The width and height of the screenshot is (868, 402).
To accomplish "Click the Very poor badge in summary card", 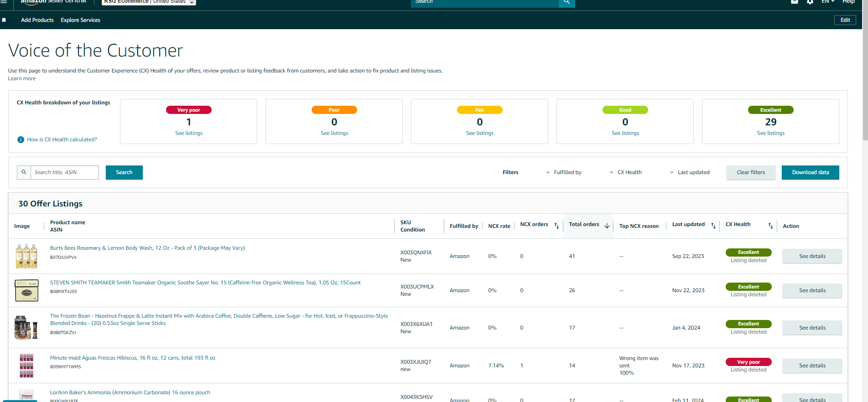I will (188, 110).
